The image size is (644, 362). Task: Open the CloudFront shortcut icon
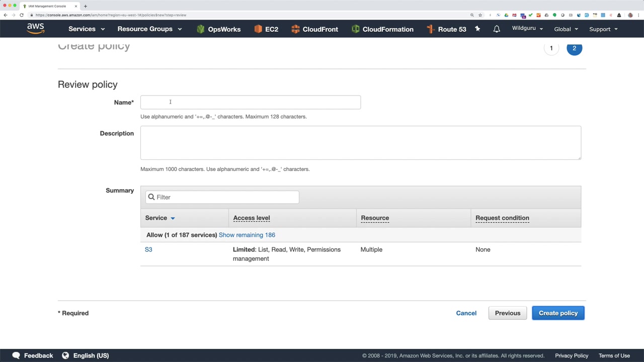point(295,29)
